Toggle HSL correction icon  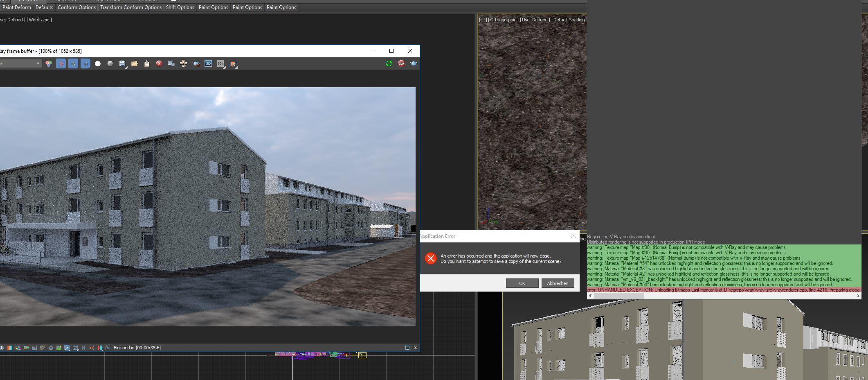pyautogui.click(x=18, y=348)
